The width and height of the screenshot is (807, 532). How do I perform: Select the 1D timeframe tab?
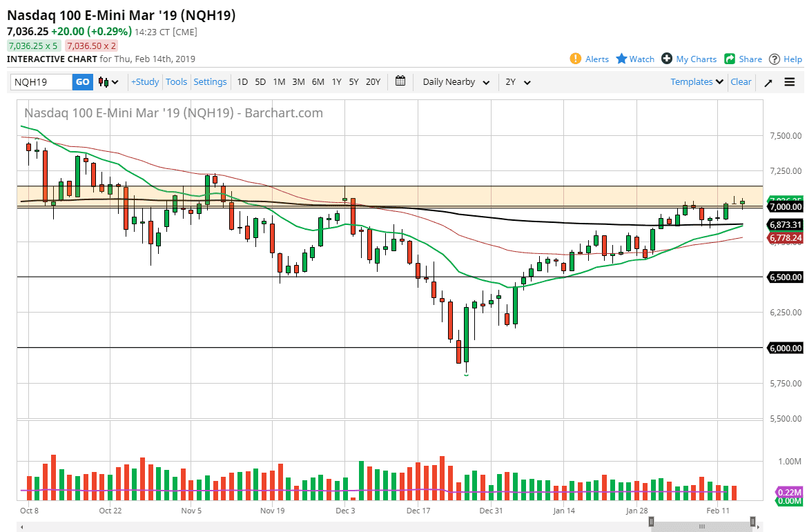(x=242, y=81)
